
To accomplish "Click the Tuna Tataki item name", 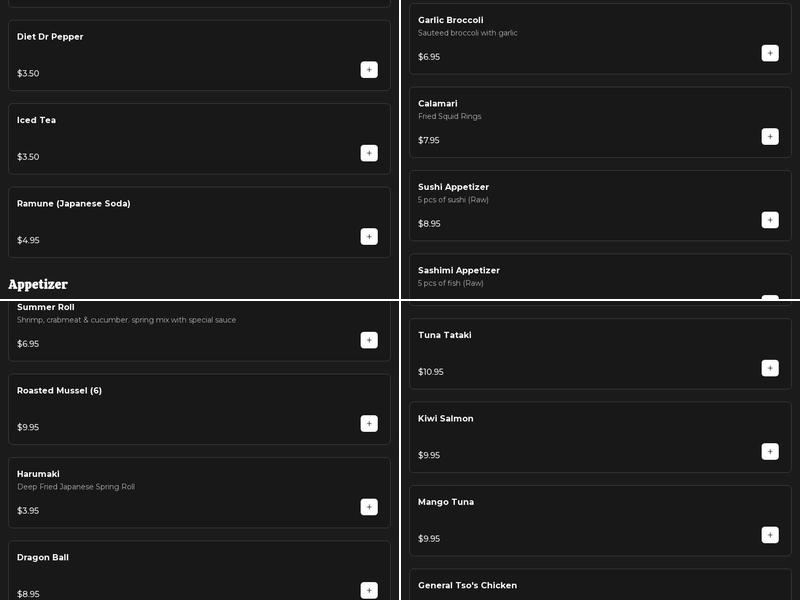I will [x=445, y=335].
